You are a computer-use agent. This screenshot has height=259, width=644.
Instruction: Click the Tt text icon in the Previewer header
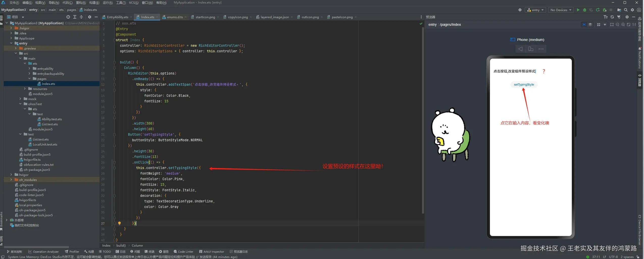point(606,17)
